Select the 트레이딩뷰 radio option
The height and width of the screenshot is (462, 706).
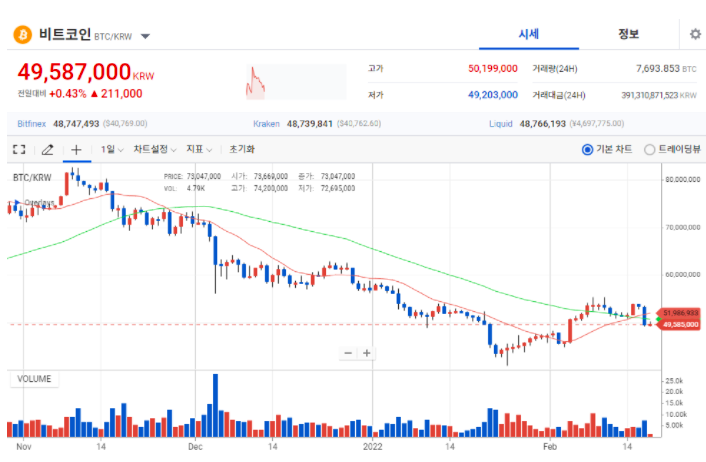(651, 149)
